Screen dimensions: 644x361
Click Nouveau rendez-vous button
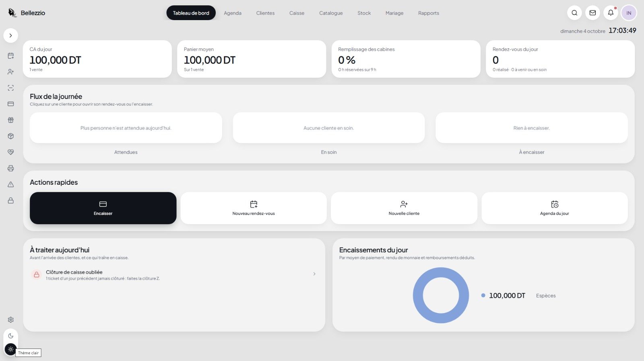tap(254, 208)
